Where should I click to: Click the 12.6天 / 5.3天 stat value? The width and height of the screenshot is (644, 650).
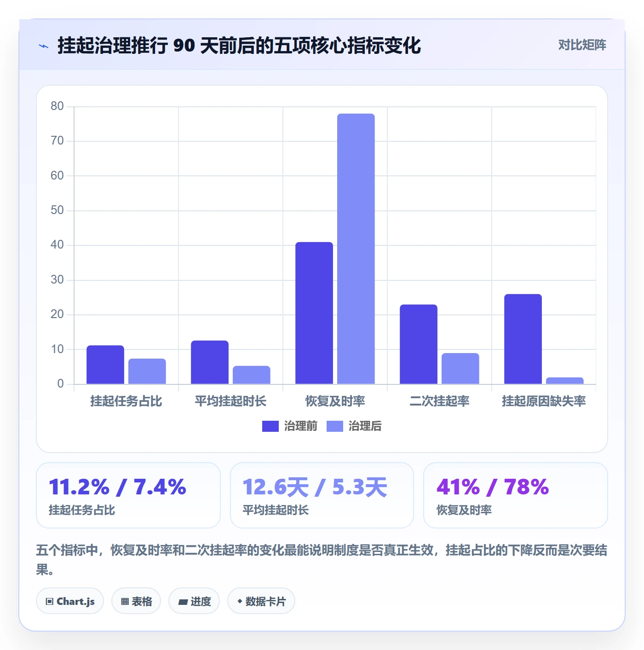coord(315,487)
